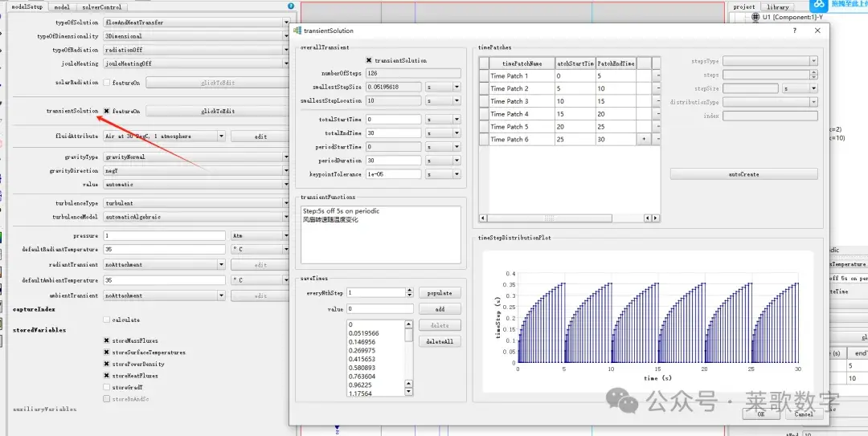The height and width of the screenshot is (436, 868).
Task: Switch to the project tab
Action: coord(744,7)
